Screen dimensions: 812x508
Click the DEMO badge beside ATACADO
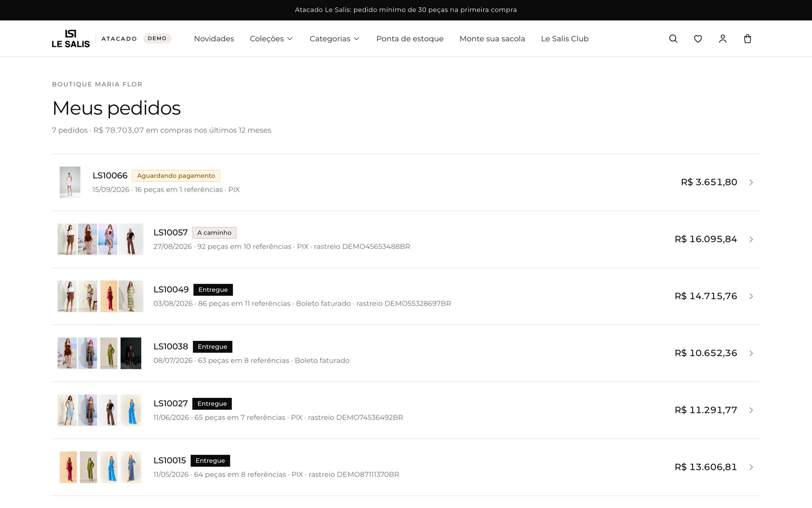tap(157, 39)
